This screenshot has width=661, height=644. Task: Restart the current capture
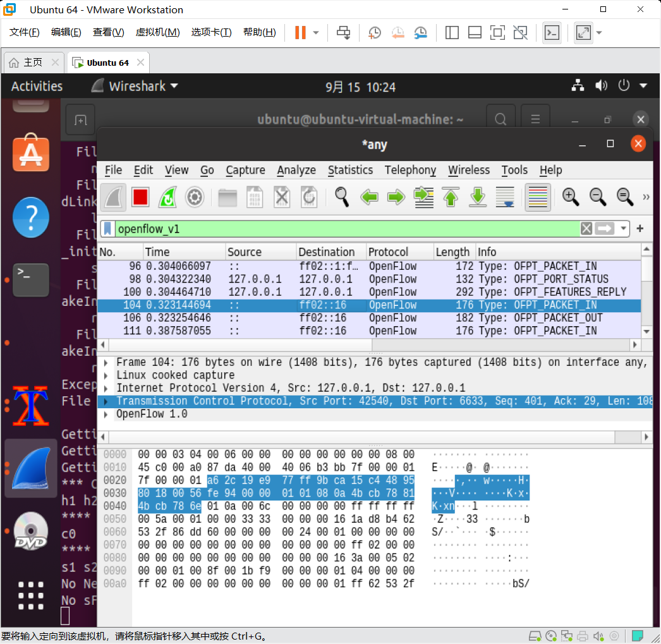tap(168, 197)
